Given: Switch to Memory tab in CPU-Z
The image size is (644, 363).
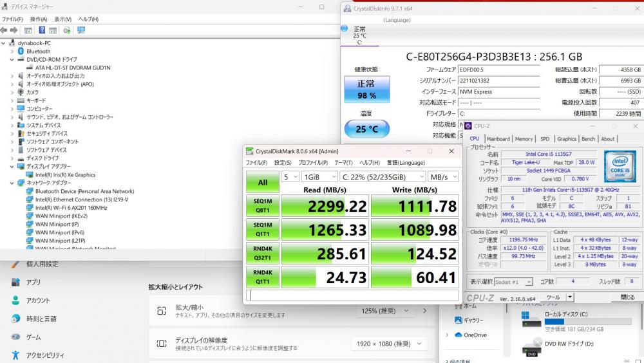Looking at the screenshot, I should pos(524,139).
